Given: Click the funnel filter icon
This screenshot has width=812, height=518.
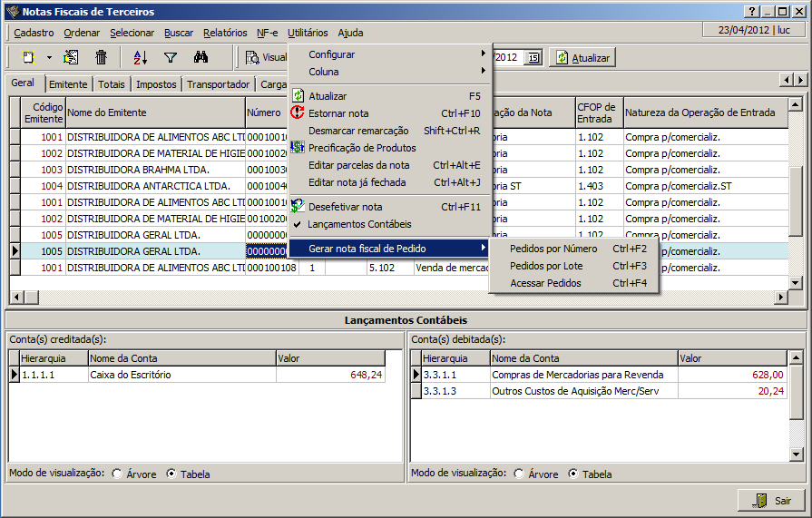Looking at the screenshot, I should [170, 57].
